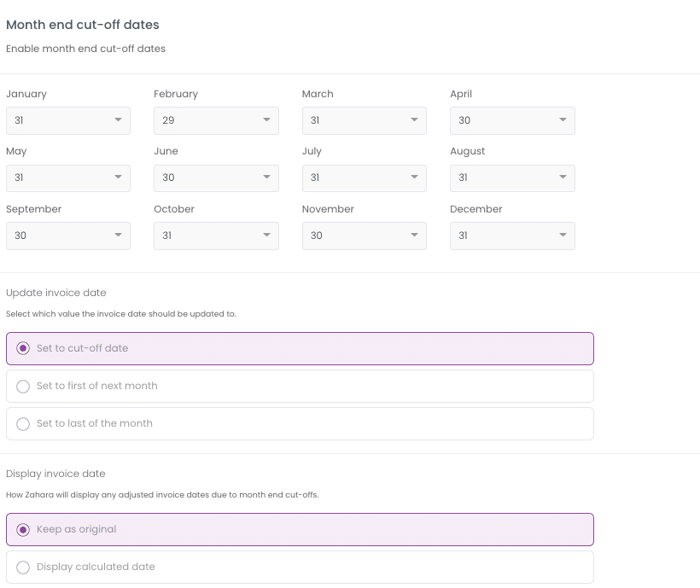Open the December cut-off date dropdown
700x588 pixels.
point(512,236)
